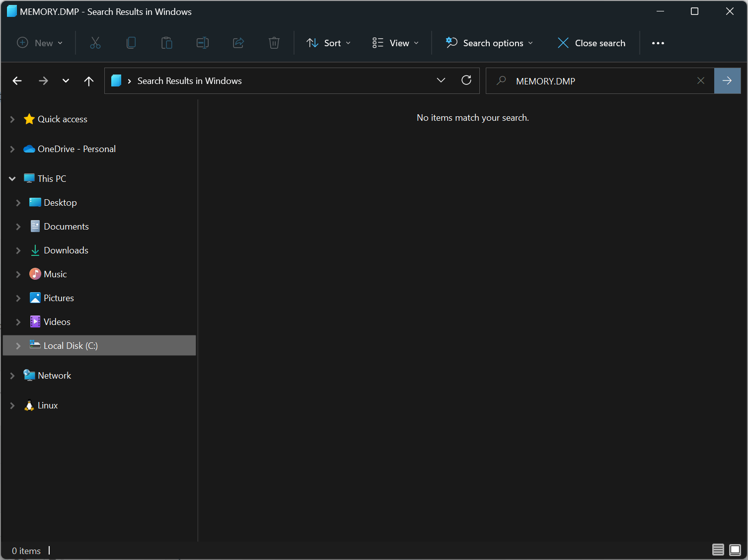
Task: Click the Pictures folder icon
Action: 35,298
